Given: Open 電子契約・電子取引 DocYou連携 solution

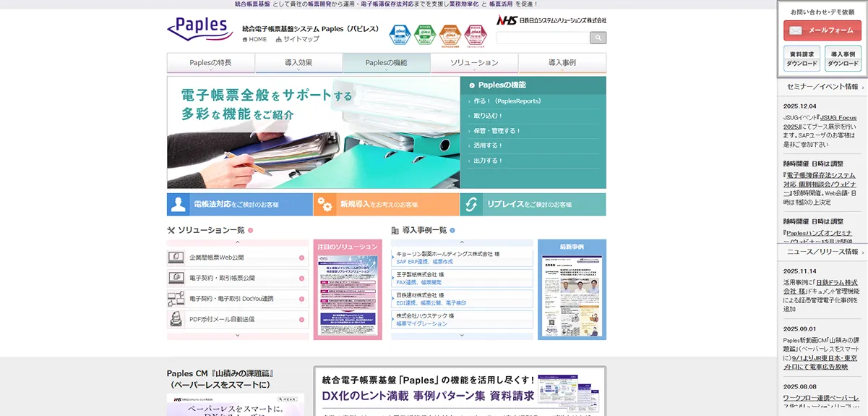Looking at the screenshot, I should 238,299.
